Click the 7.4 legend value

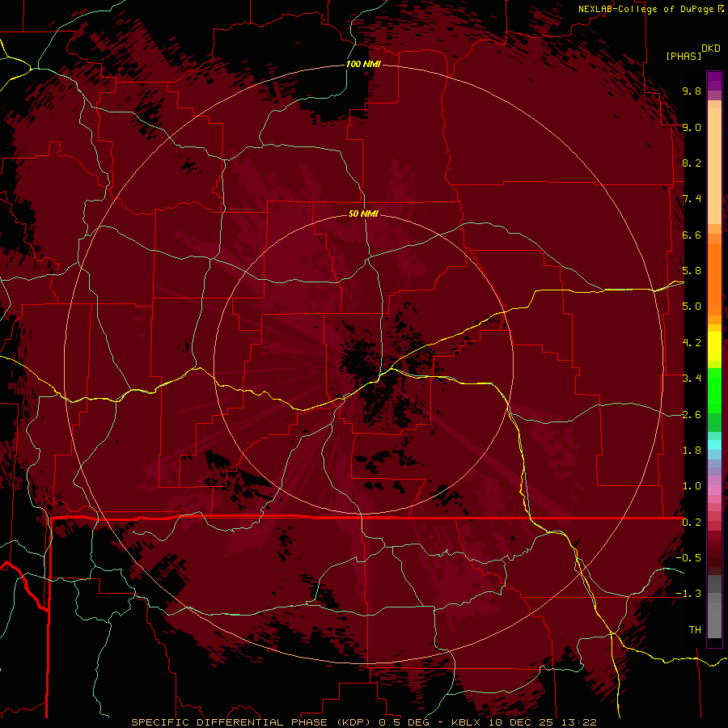coord(692,199)
